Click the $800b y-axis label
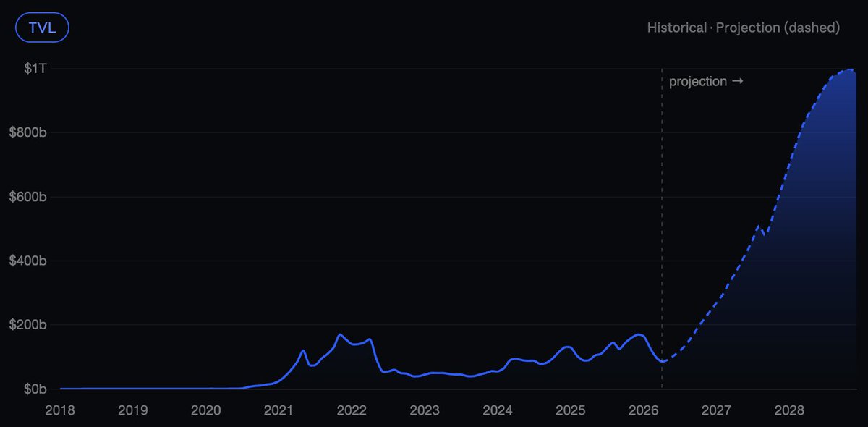 (28, 132)
